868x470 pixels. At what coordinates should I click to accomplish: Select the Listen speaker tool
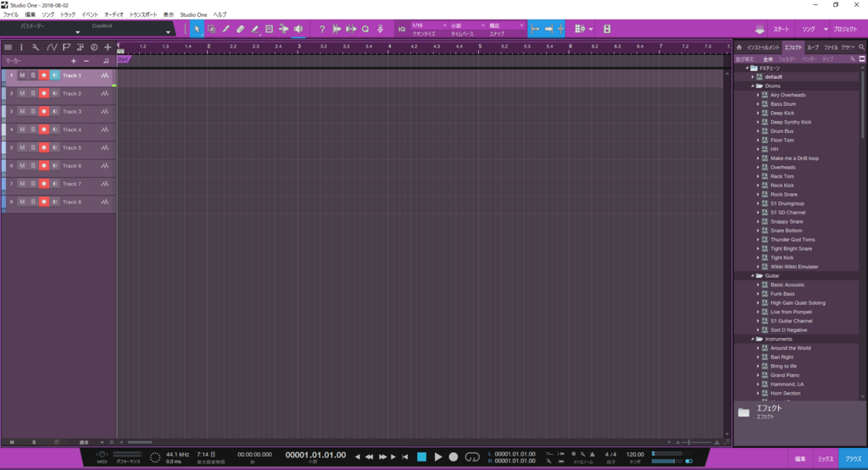coord(298,29)
